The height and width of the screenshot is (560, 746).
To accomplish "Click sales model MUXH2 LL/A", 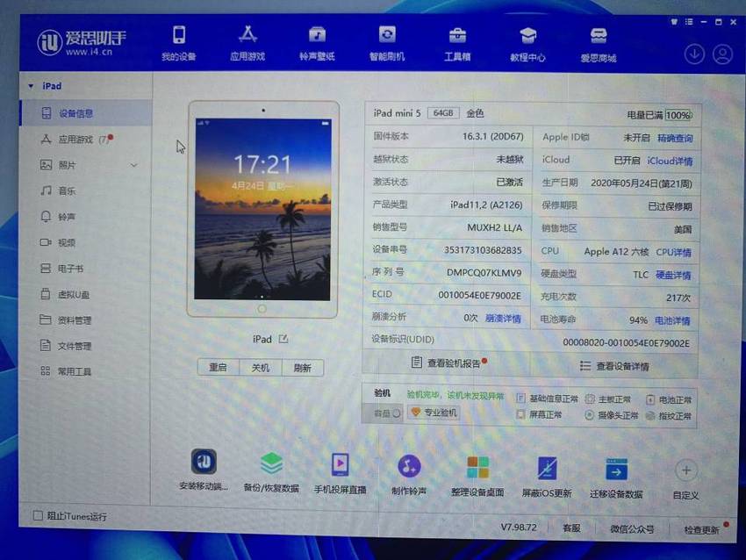I will 494,227.
